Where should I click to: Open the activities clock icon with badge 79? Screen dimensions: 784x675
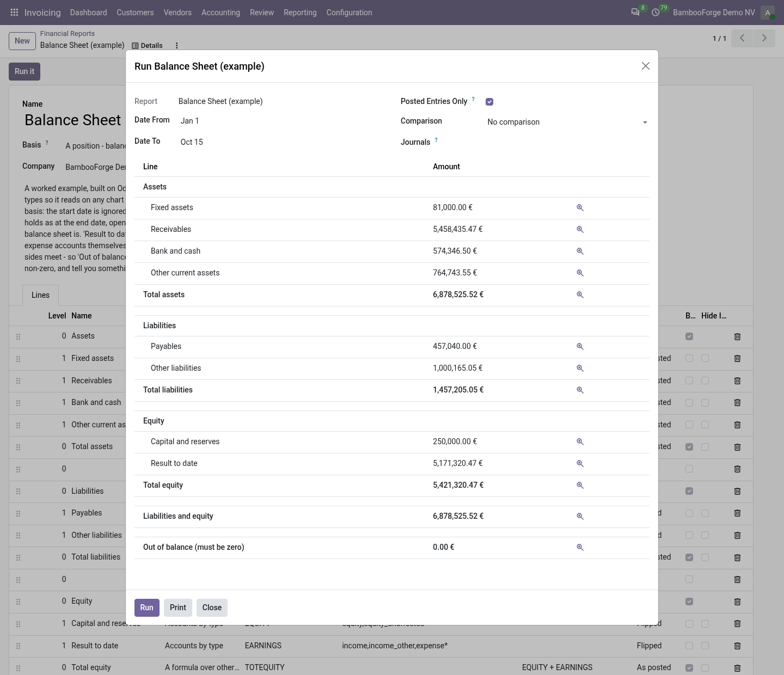[656, 12]
